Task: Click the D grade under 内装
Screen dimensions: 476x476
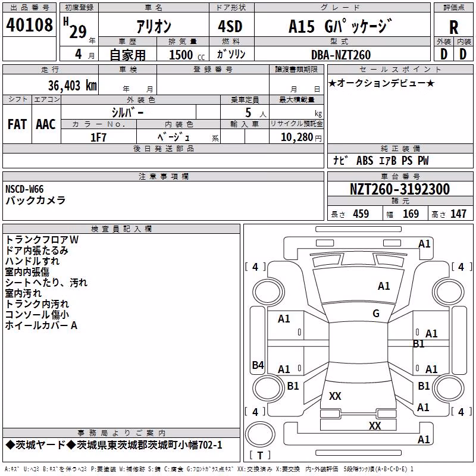Action: (463, 54)
